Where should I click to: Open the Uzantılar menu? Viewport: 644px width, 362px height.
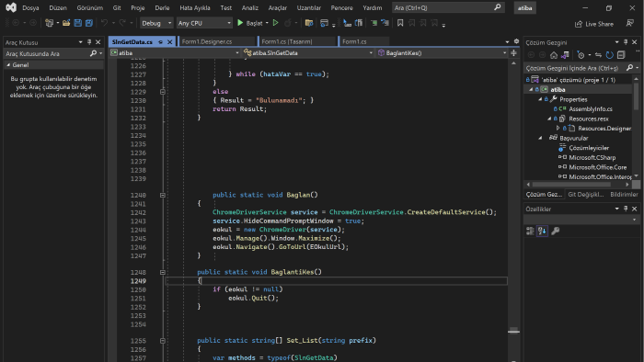[309, 7]
